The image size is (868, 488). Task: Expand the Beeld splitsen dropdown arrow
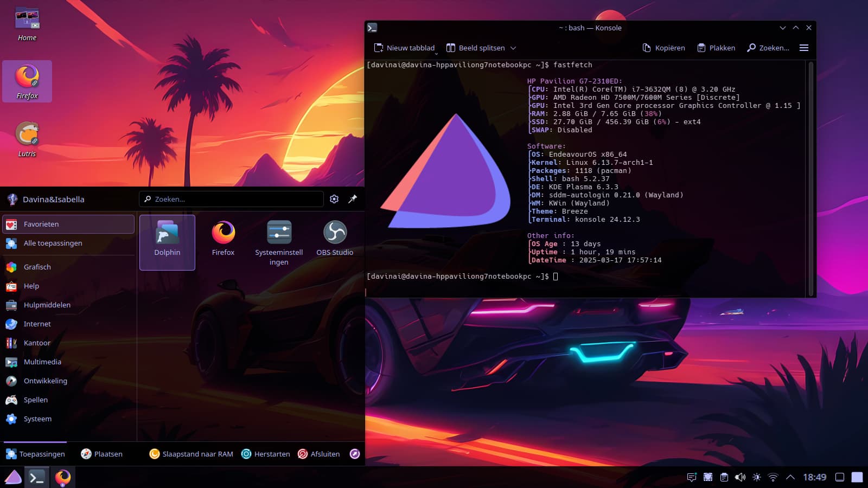(513, 48)
